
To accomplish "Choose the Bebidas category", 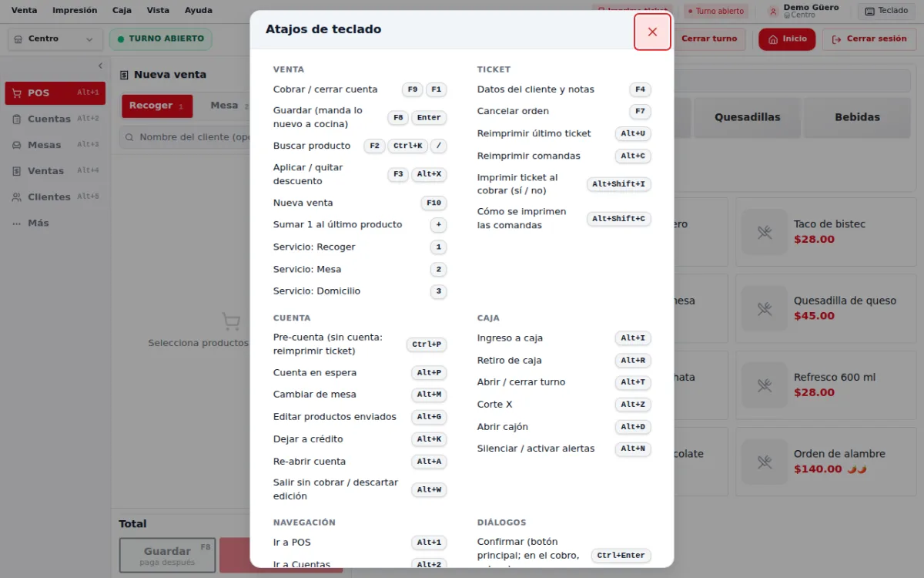I will click(857, 117).
